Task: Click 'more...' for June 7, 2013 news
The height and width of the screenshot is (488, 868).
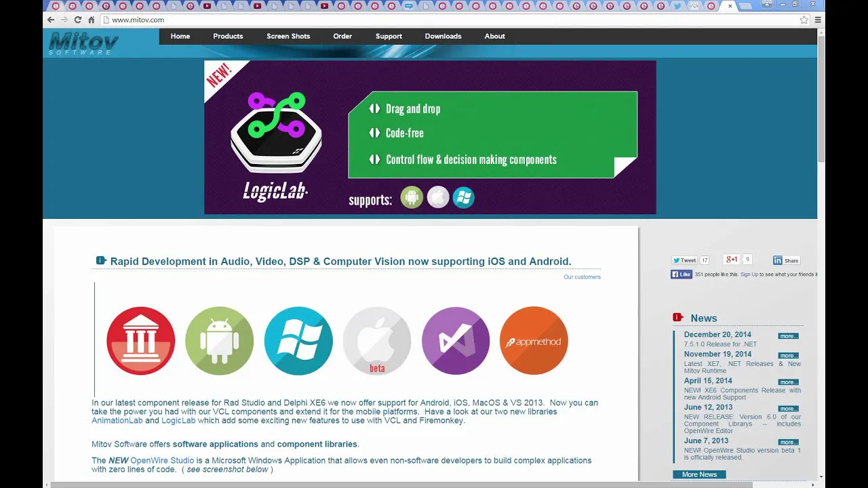Action: coord(788,442)
